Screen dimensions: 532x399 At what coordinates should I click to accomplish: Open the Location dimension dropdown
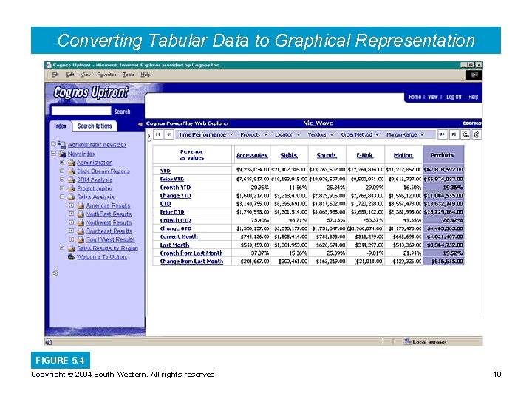(299, 134)
